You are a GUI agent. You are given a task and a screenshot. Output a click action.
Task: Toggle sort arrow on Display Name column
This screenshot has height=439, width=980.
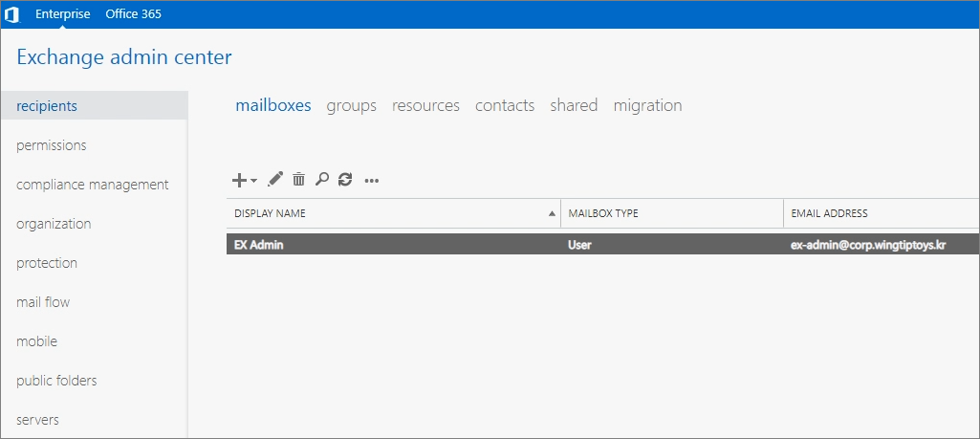point(552,213)
